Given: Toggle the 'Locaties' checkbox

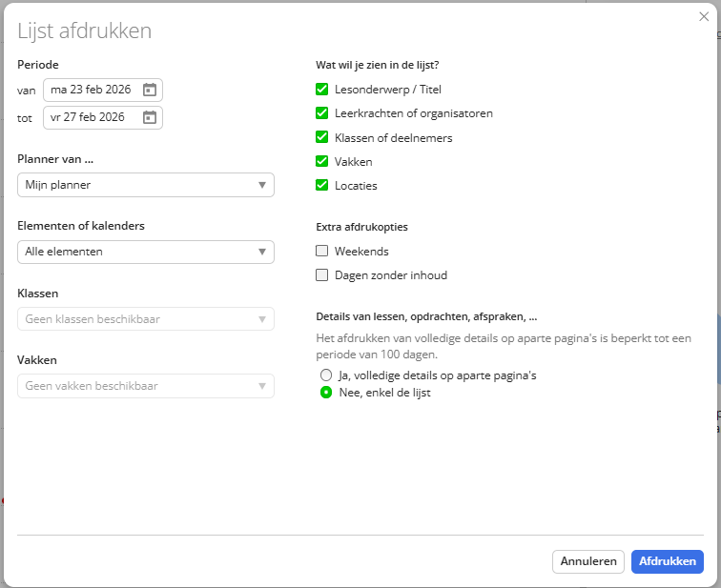Looking at the screenshot, I should [322, 186].
